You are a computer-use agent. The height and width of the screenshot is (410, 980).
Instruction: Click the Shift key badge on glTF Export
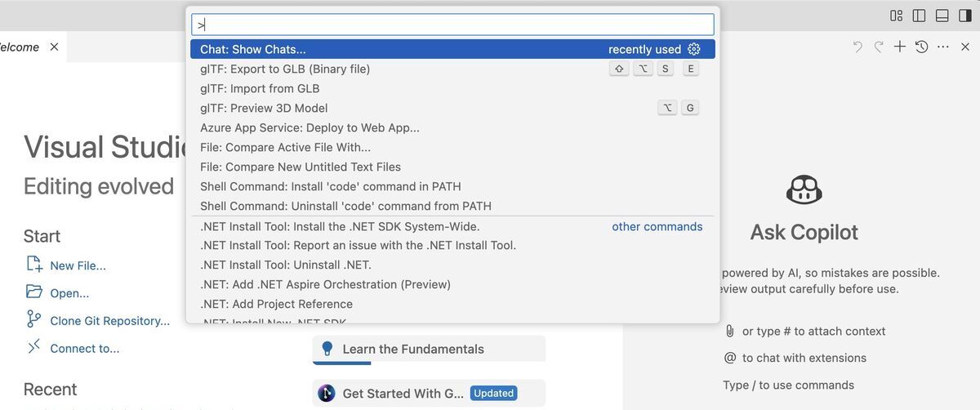620,69
